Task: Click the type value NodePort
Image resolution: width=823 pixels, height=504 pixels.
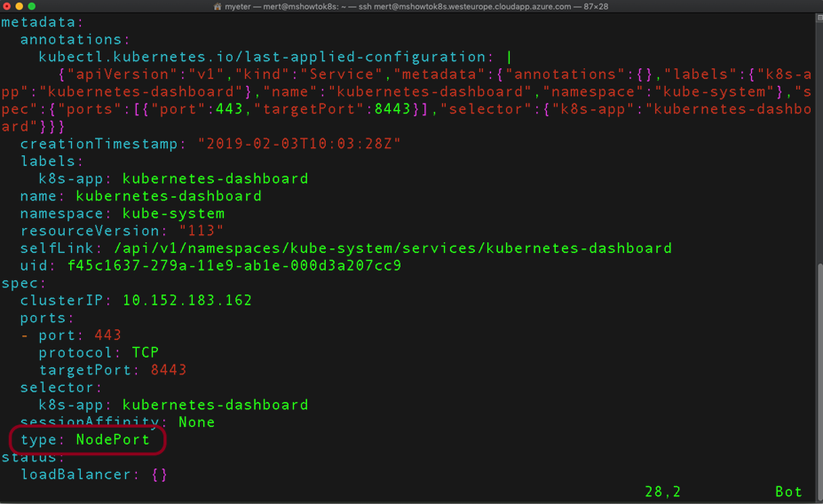Action: 113,439
